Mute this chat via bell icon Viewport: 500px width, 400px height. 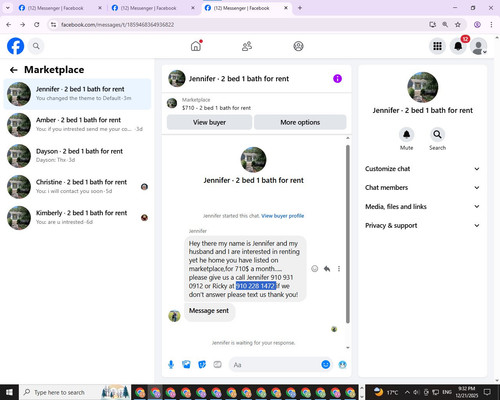tap(406, 134)
